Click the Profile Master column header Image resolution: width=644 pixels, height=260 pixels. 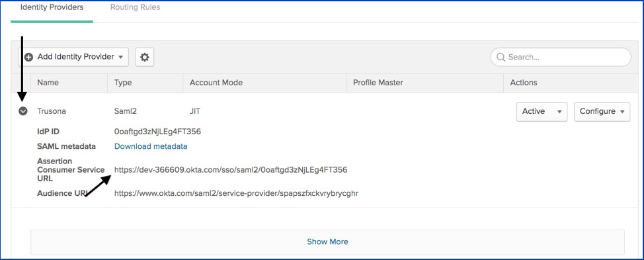(378, 83)
